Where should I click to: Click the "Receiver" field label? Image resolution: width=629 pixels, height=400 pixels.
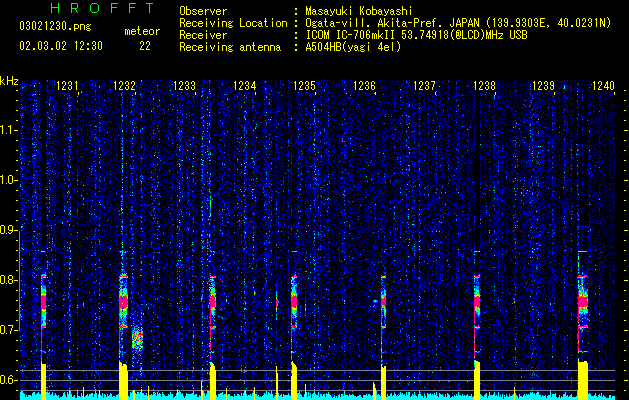(203, 35)
